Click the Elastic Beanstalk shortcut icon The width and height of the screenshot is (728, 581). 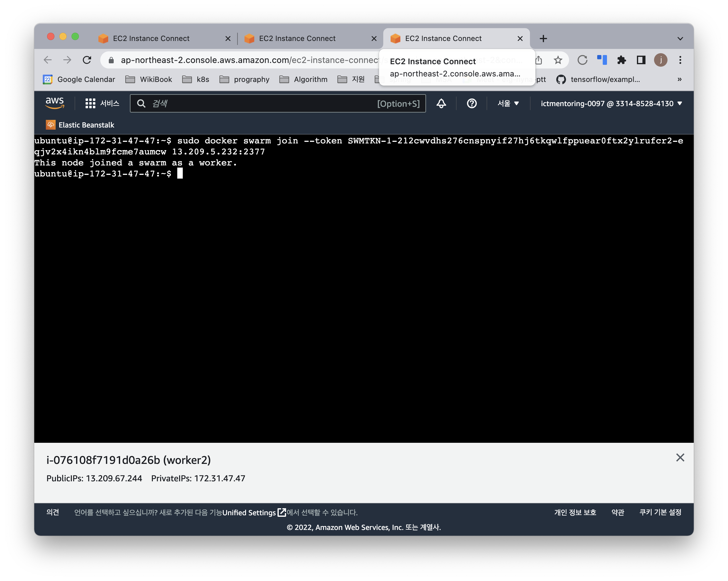point(51,125)
